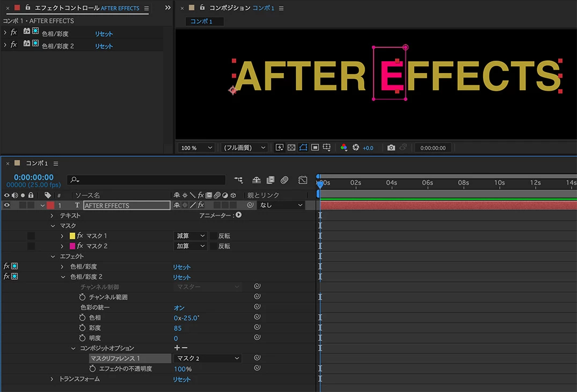Toggle fx switch for 色相/彩度 2 in timeline
This screenshot has height=392, width=577.
[6, 276]
